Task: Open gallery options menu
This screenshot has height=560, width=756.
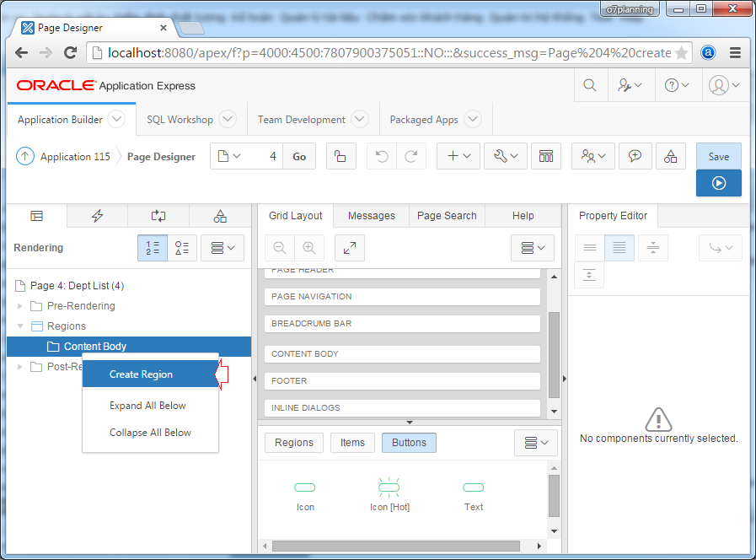Action: [x=536, y=443]
